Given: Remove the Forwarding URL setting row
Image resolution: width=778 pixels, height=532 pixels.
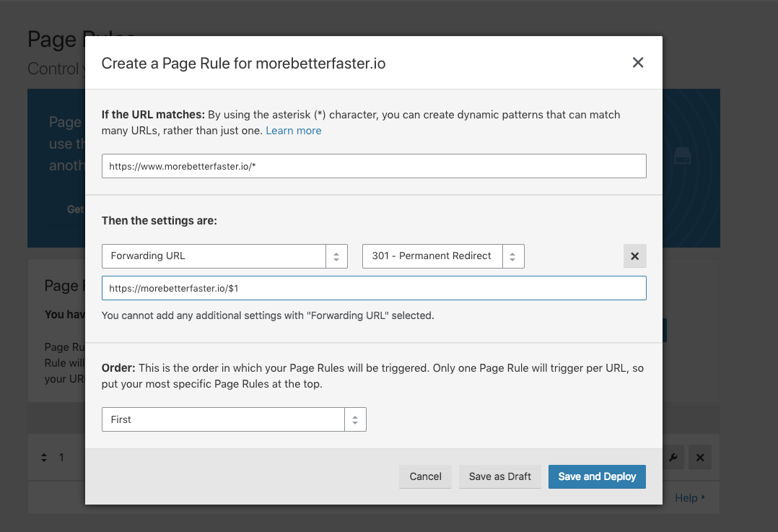Looking at the screenshot, I should click(634, 256).
